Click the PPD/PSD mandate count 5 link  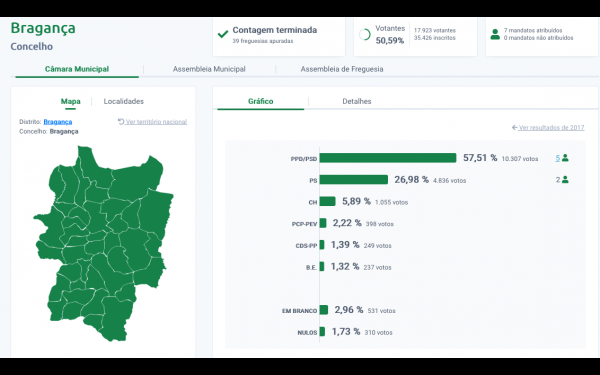coord(558,158)
